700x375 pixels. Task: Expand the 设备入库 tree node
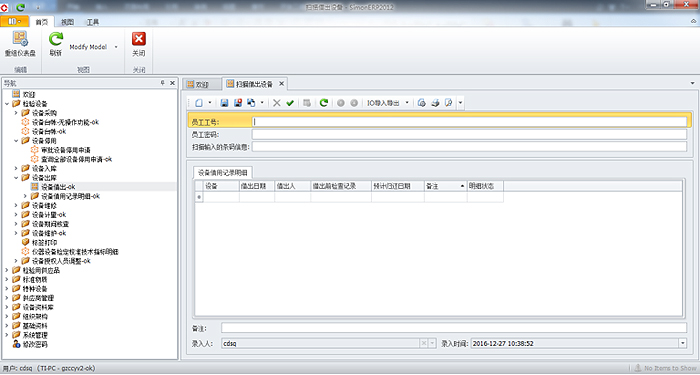tap(16, 168)
